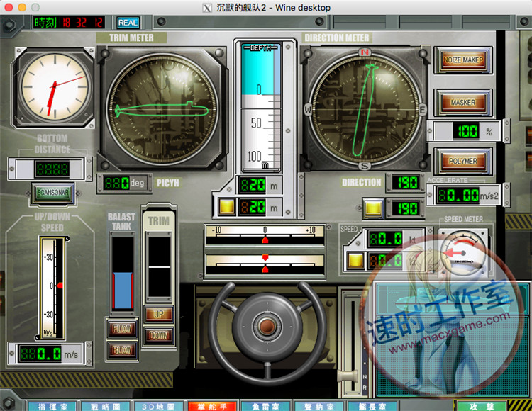
Task: Click the up/down speed gauge red marker
Action: pos(60,286)
